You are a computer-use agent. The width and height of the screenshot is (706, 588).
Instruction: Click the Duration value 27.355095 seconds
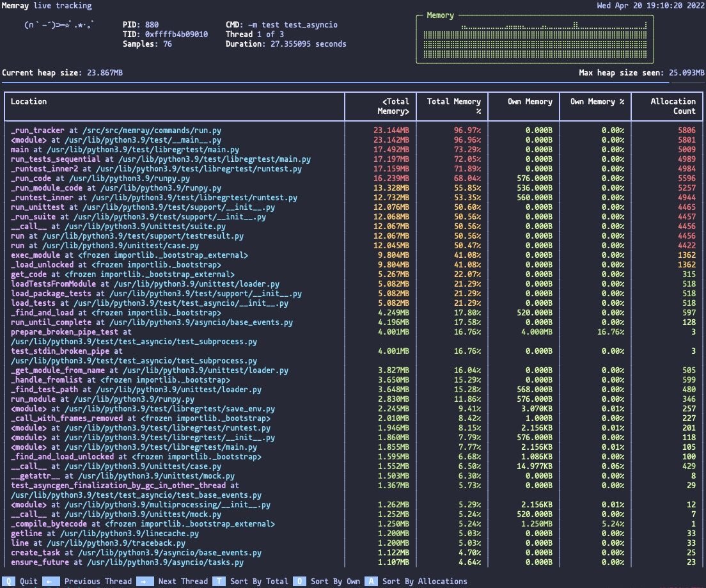[x=308, y=44]
